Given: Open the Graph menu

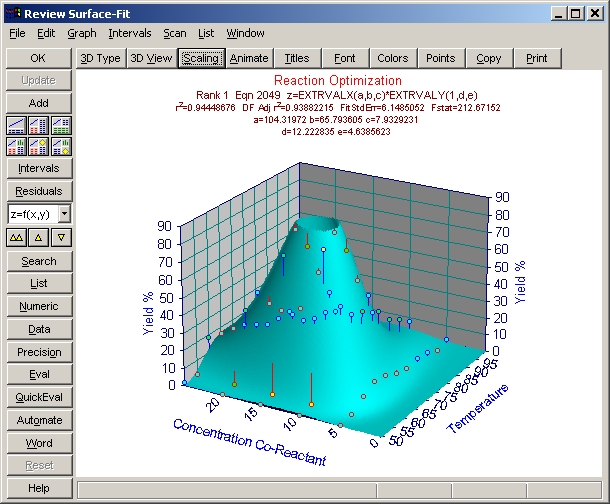Looking at the screenshot, I should pos(82,33).
